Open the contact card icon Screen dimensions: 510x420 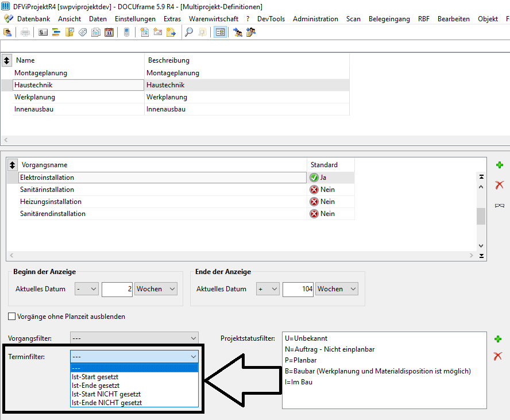click(43, 32)
